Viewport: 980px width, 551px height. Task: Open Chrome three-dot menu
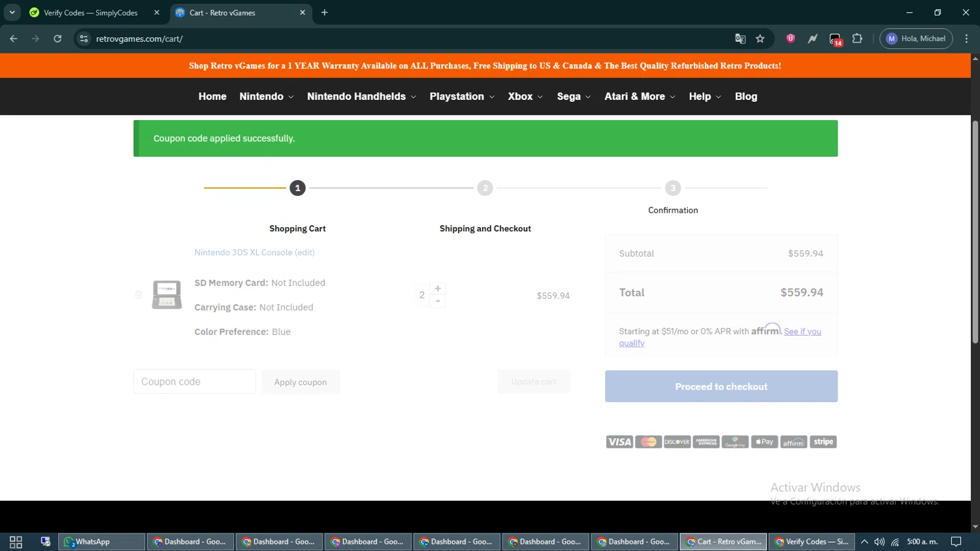click(x=966, y=39)
